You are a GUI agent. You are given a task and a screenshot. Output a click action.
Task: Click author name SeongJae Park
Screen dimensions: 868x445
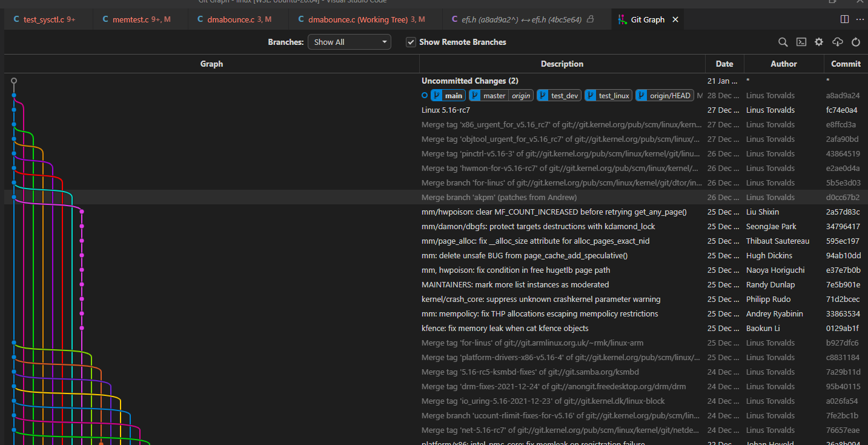[771, 227]
